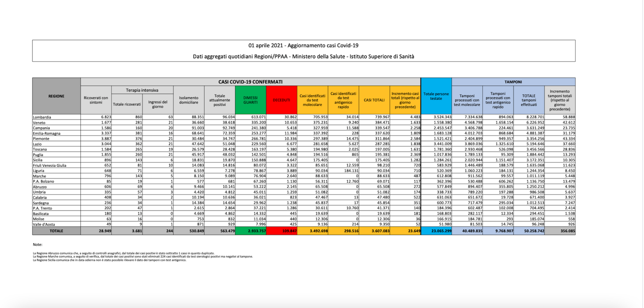Click the Totale attualmente positivi header

pos(220,100)
